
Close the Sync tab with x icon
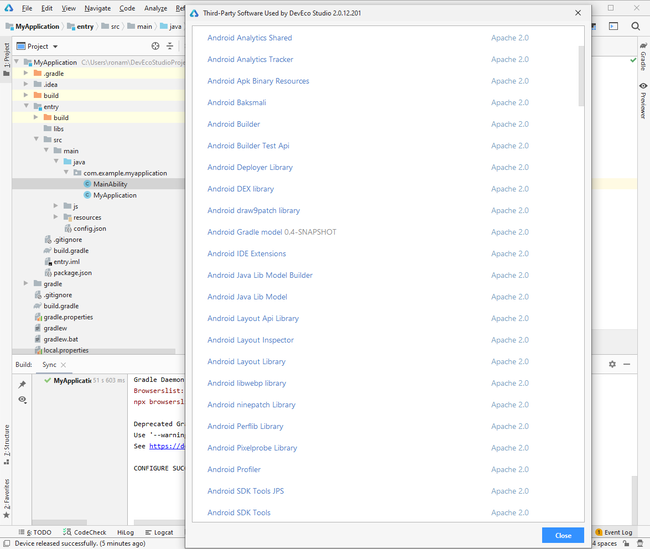point(63,365)
